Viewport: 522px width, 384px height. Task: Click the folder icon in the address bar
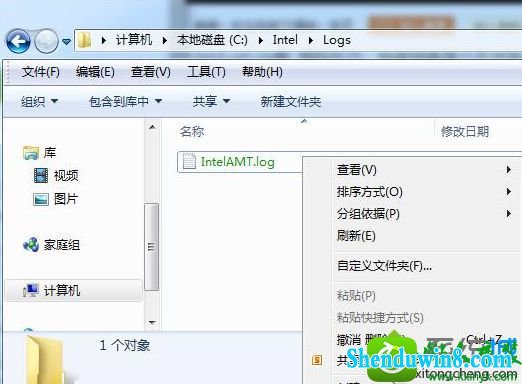click(85, 40)
